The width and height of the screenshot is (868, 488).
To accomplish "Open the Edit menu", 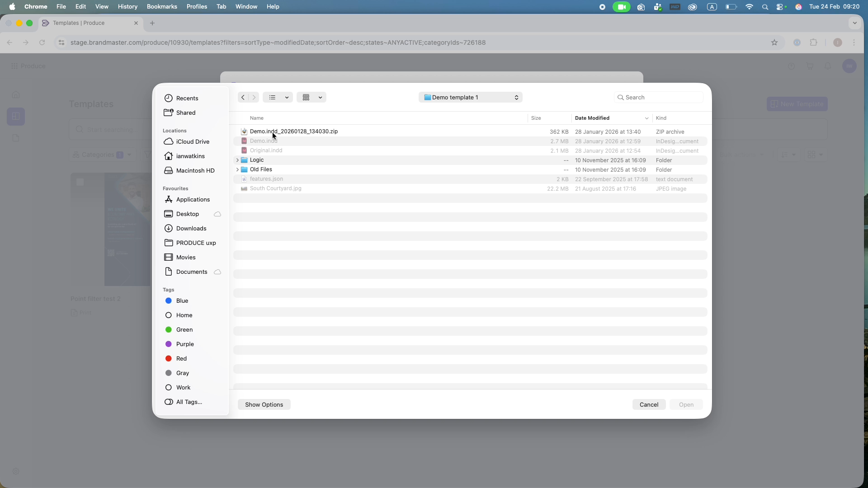I will (x=81, y=6).
